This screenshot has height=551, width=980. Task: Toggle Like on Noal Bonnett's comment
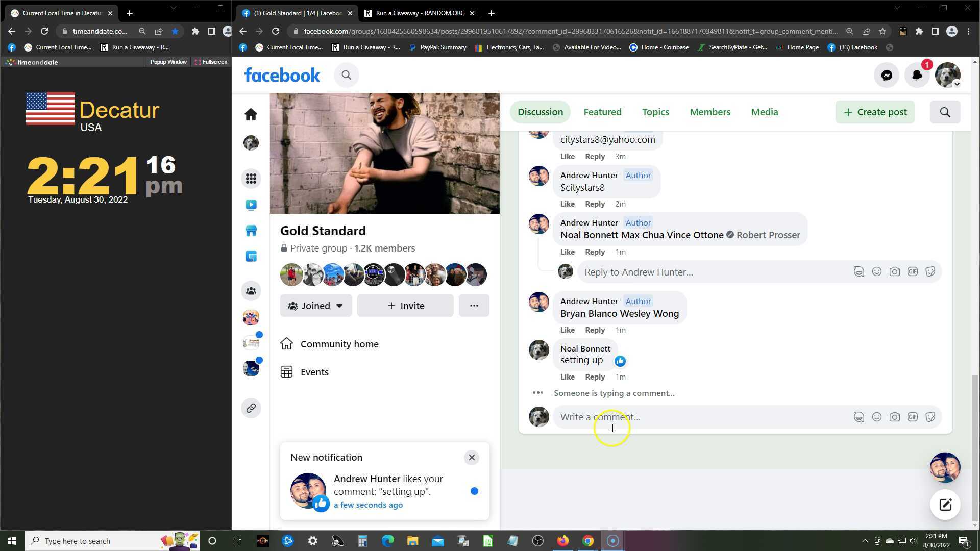(x=567, y=377)
